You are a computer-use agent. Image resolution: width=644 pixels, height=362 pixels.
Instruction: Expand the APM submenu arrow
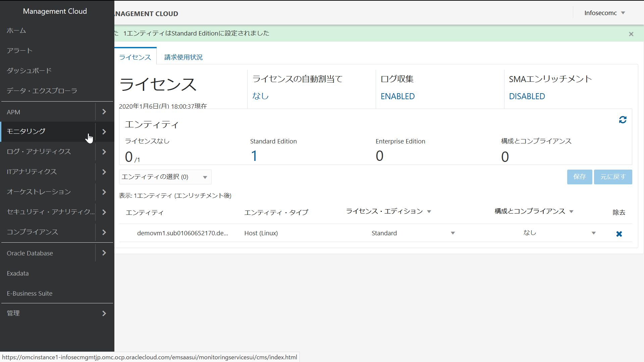coord(104,112)
